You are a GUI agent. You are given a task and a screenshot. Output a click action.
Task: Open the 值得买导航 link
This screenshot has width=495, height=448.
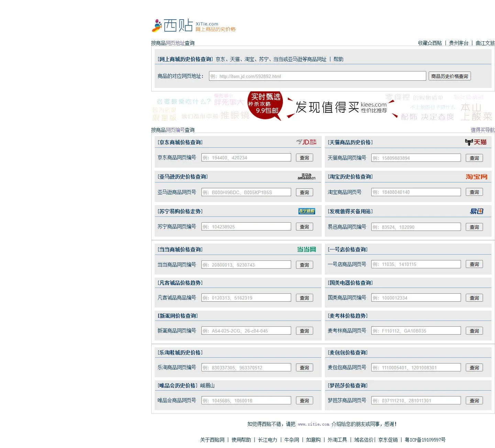pos(483,130)
